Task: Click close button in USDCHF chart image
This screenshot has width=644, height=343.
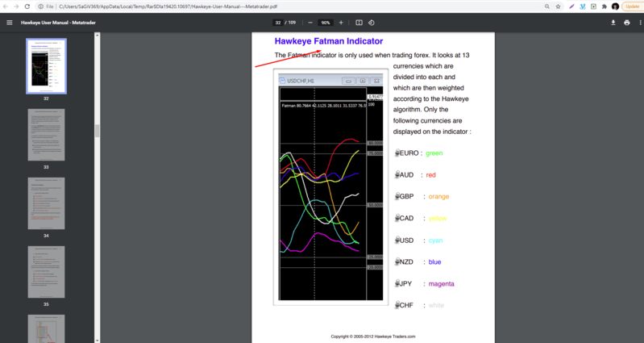Action: [376, 81]
